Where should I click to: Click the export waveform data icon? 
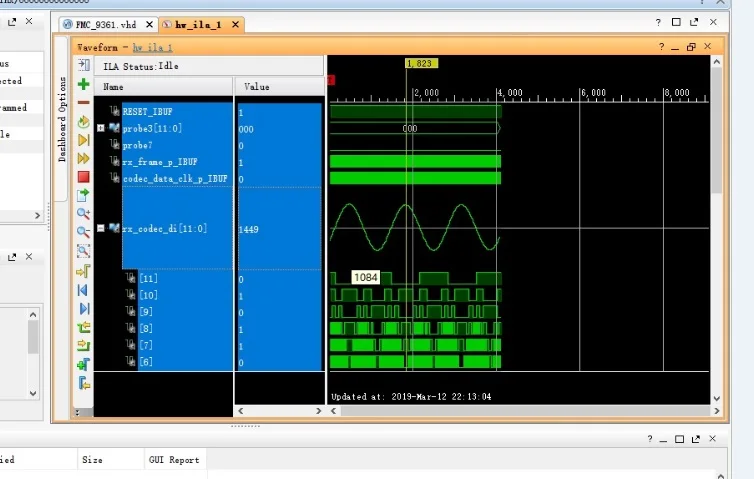tap(84, 195)
